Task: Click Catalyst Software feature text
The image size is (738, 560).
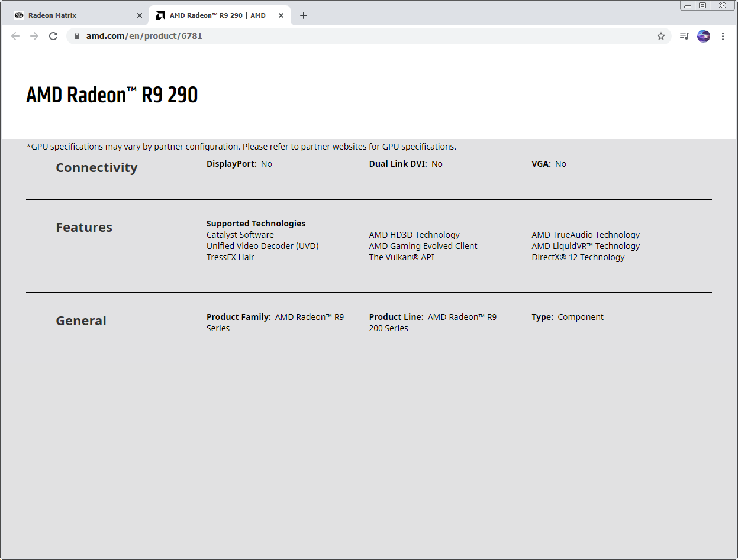Action: coord(240,235)
